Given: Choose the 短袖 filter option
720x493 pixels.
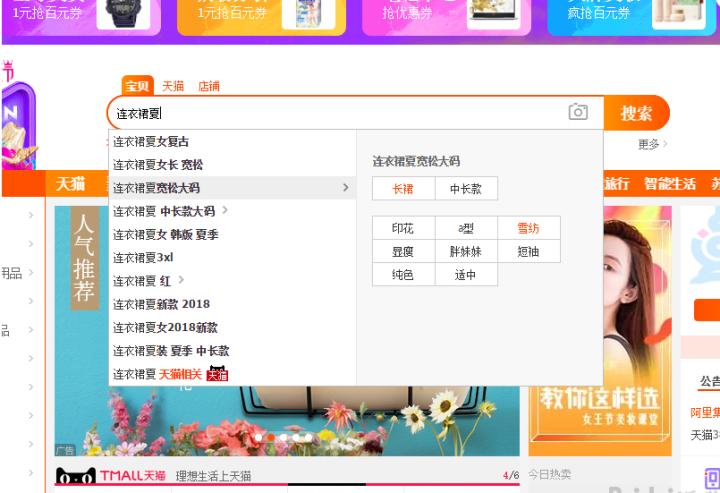Looking at the screenshot, I should pos(529,252).
